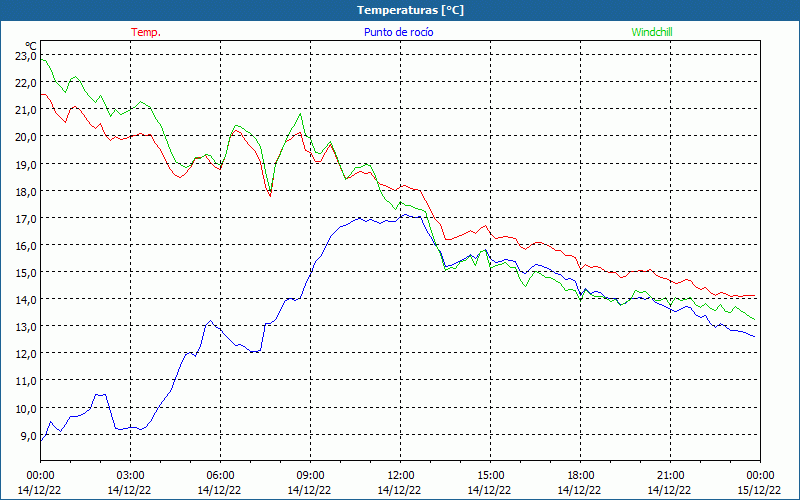This screenshot has height=500, width=800.
Task: Click the 20,0 value on the temperature axis
Action: 26,137
